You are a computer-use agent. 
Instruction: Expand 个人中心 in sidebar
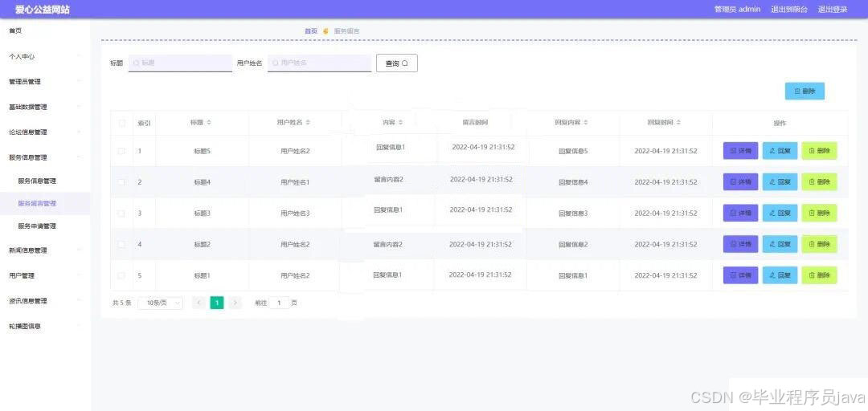(x=45, y=56)
